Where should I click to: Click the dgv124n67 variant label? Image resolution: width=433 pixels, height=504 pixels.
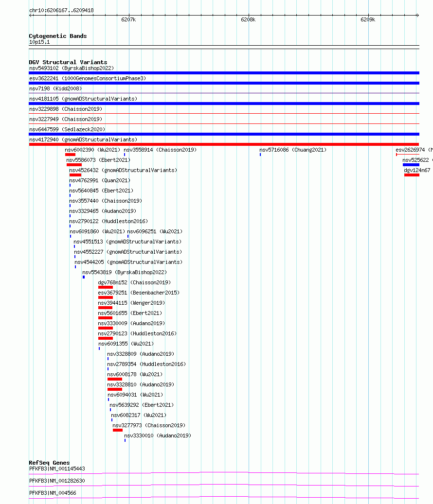(x=417, y=171)
